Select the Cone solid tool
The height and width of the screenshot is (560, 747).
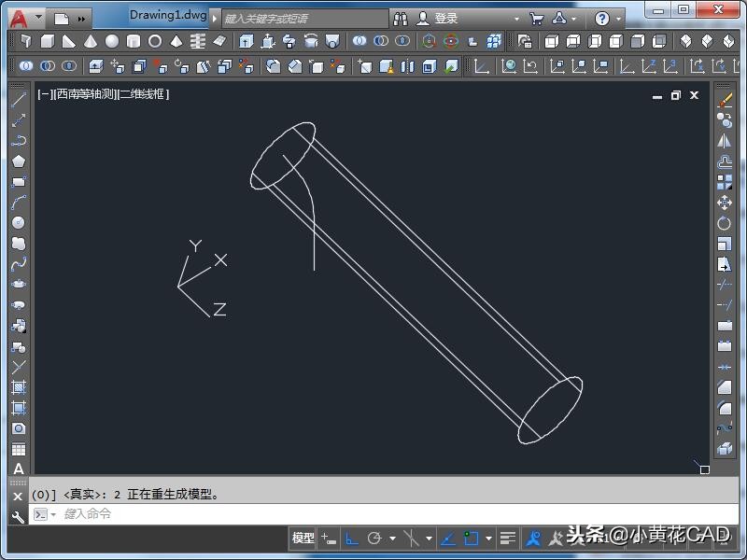(x=90, y=41)
